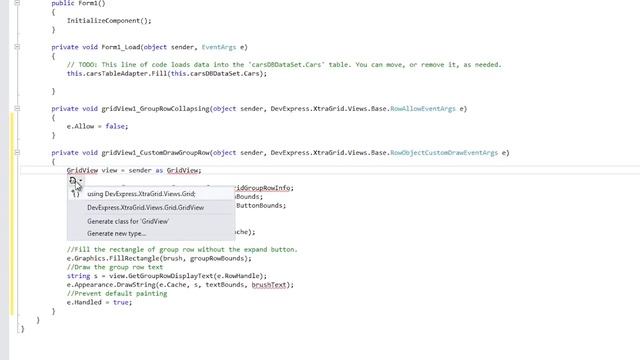Open the smart tag options icon under GridView

[x=75, y=180]
